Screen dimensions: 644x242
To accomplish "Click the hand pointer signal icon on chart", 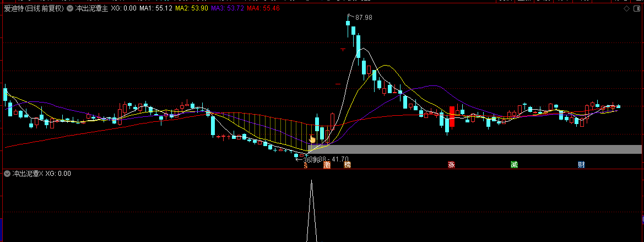I will [x=312, y=139].
